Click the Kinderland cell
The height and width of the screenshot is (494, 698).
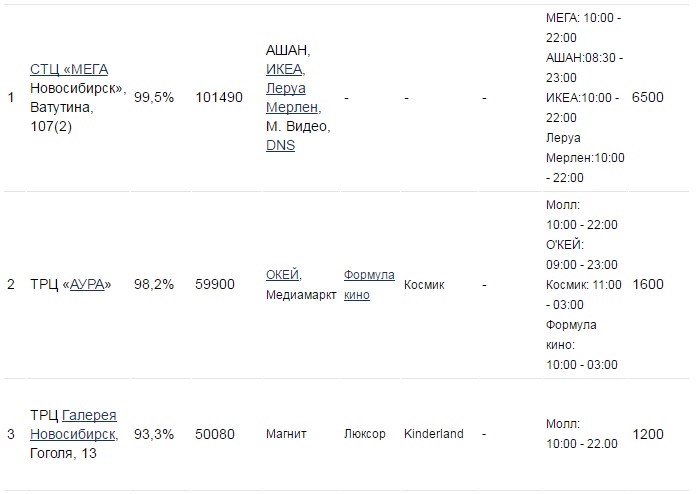(434, 434)
